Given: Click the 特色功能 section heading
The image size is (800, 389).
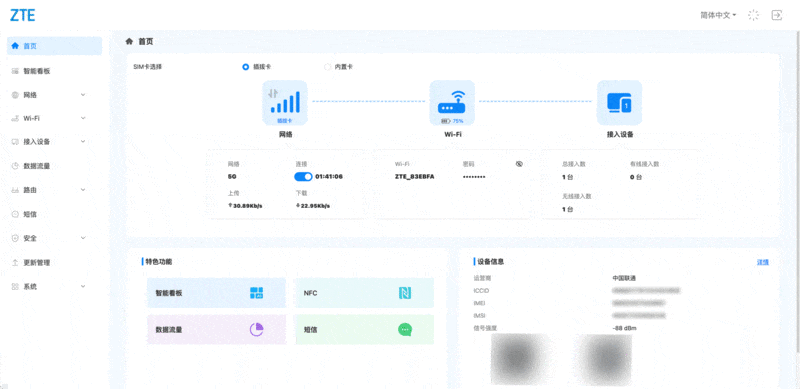Looking at the screenshot, I should pos(159,262).
